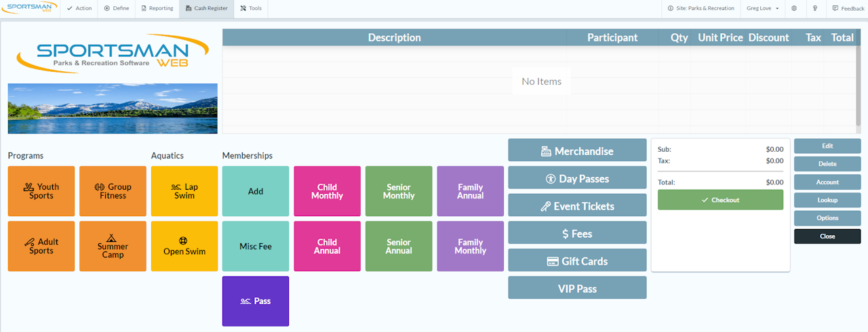Pick the Open Swim tile
Screen dimensions: 868x332
click(184, 246)
